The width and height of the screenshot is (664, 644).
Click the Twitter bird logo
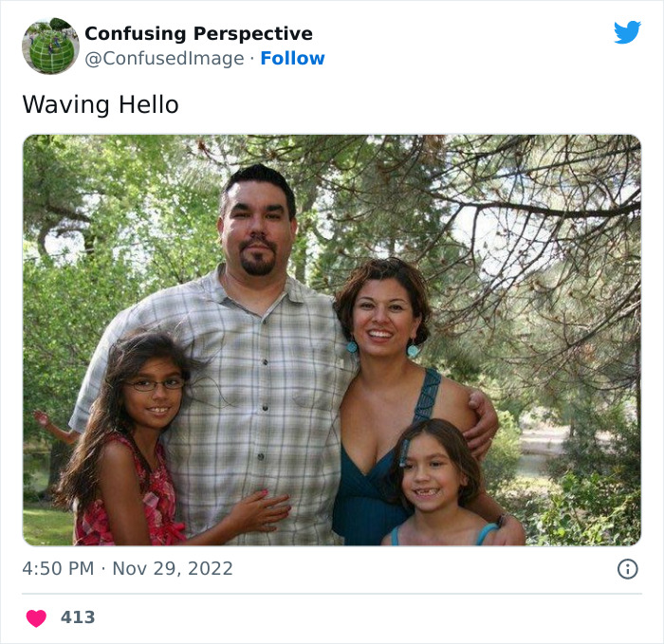[627, 32]
